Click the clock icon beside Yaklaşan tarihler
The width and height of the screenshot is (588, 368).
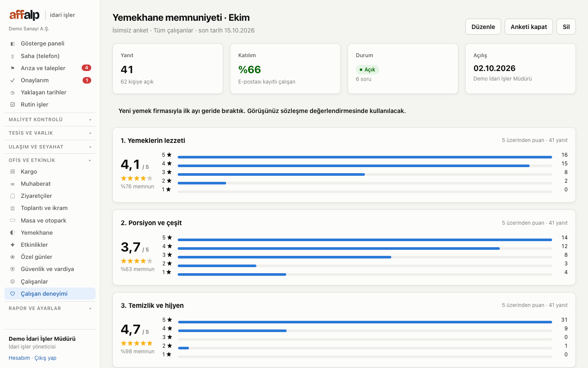click(x=13, y=93)
